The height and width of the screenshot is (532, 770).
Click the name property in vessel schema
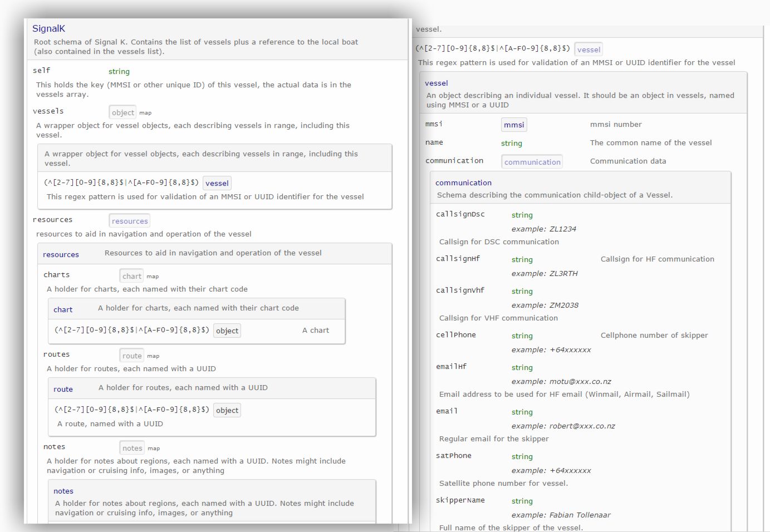point(434,142)
